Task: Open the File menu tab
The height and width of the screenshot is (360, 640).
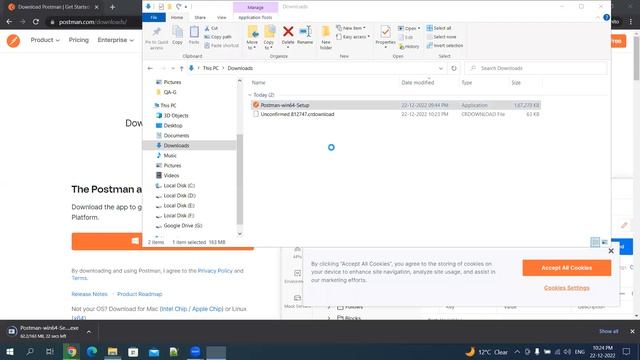Action: tap(154, 18)
